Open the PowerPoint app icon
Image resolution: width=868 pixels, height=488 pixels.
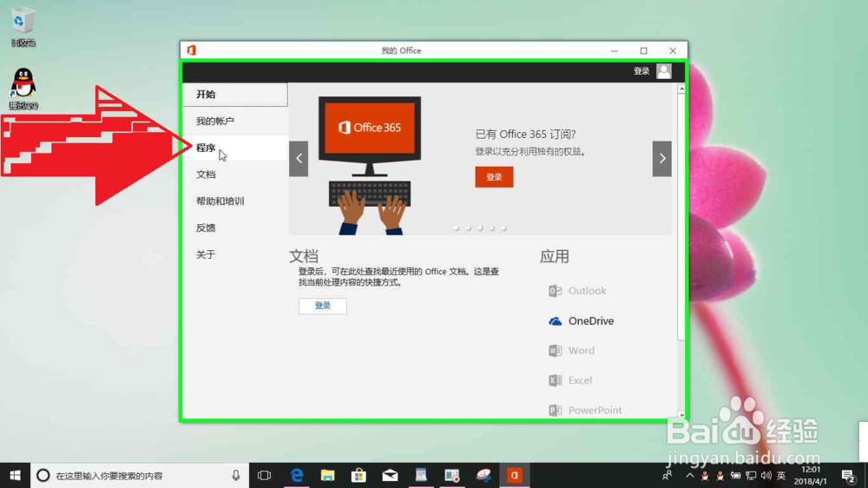555,410
